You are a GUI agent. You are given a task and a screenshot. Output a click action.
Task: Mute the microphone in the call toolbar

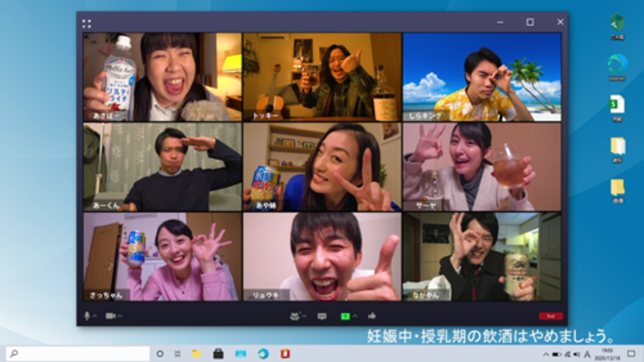click(87, 316)
